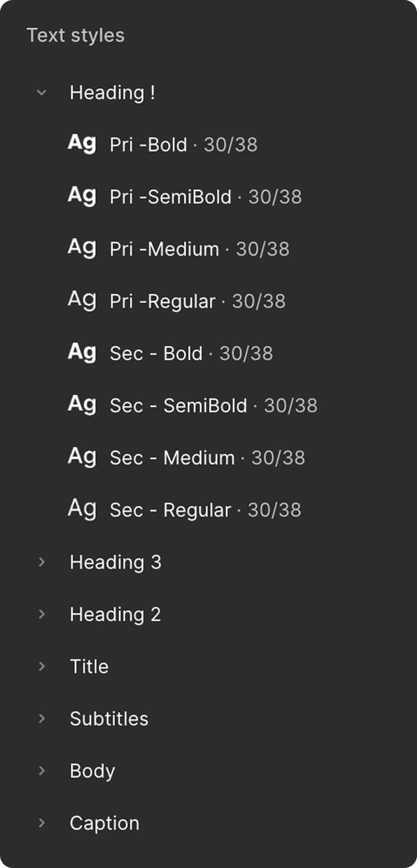Click the Ag preview icon for Pri -Medium

82,249
